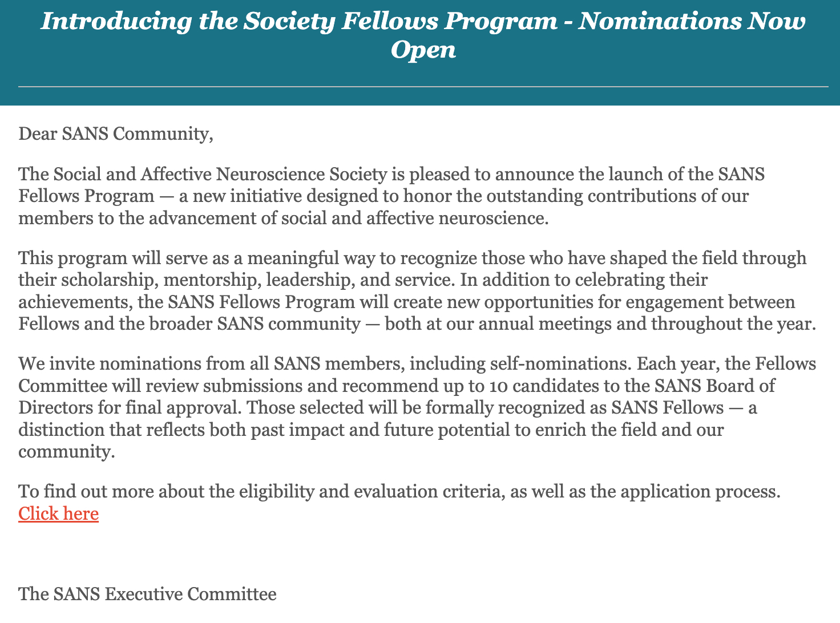Click the word "Open" in the header title

coord(423,50)
